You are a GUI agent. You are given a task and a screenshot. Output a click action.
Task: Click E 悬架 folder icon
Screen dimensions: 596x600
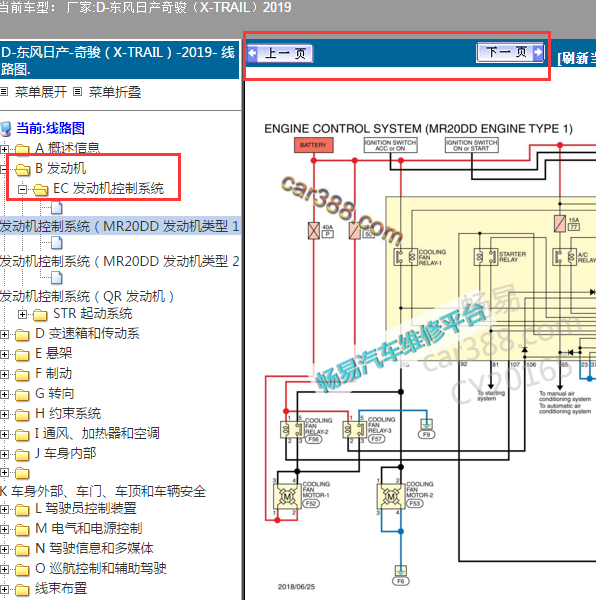click(x=22, y=355)
